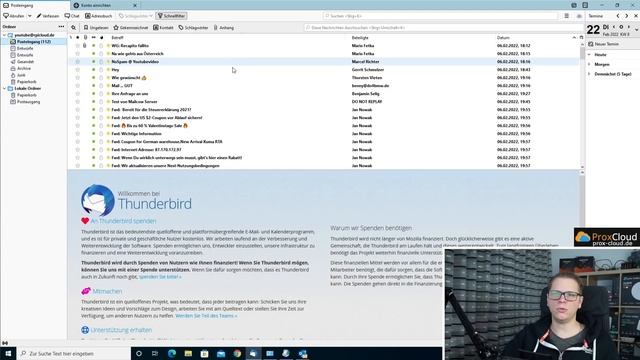Screen dimensions: 640x360
Task: Open the Abrufen dropdown arrow
Action: 30,16
